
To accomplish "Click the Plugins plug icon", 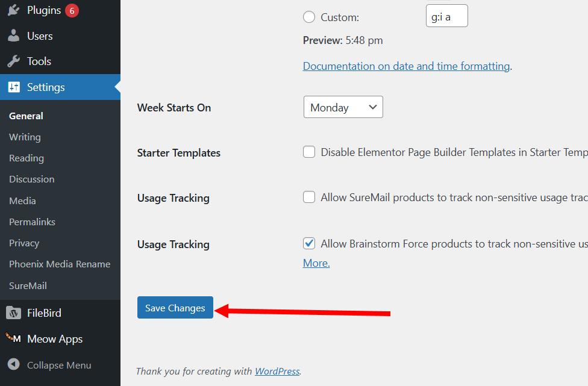I will [x=13, y=10].
